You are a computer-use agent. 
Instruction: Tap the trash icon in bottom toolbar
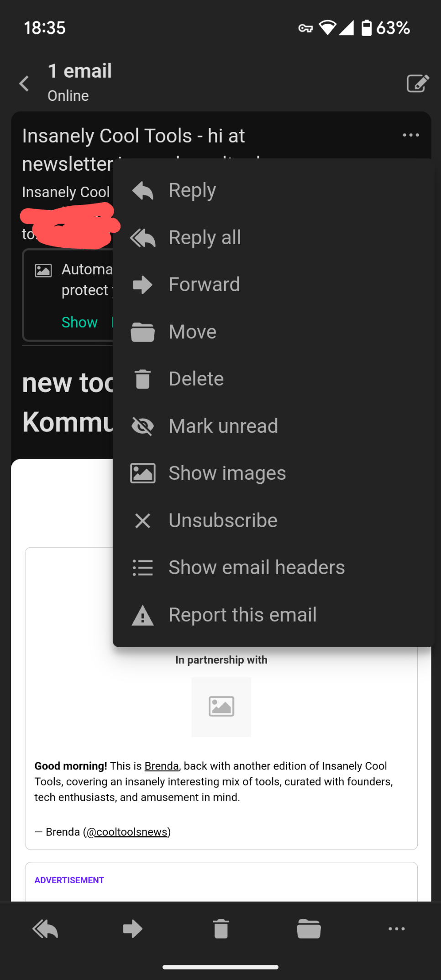pos(221,929)
